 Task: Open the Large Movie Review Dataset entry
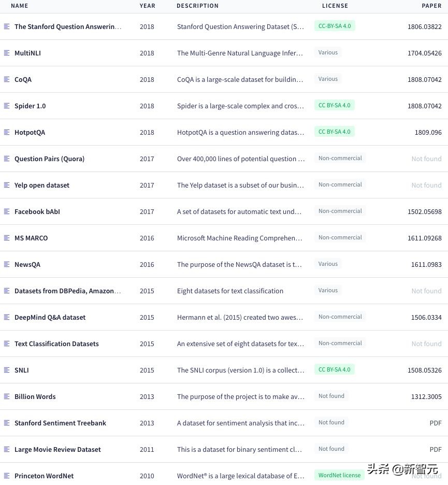click(x=57, y=449)
